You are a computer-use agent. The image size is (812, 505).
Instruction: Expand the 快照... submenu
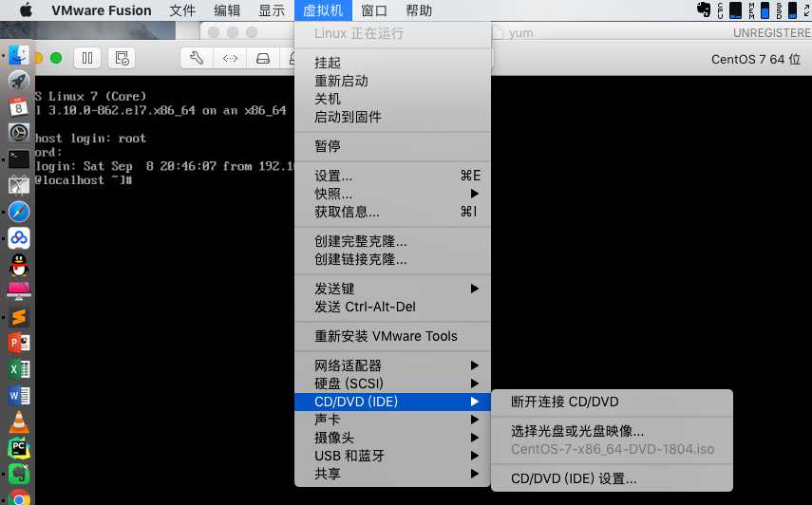pyautogui.click(x=392, y=194)
